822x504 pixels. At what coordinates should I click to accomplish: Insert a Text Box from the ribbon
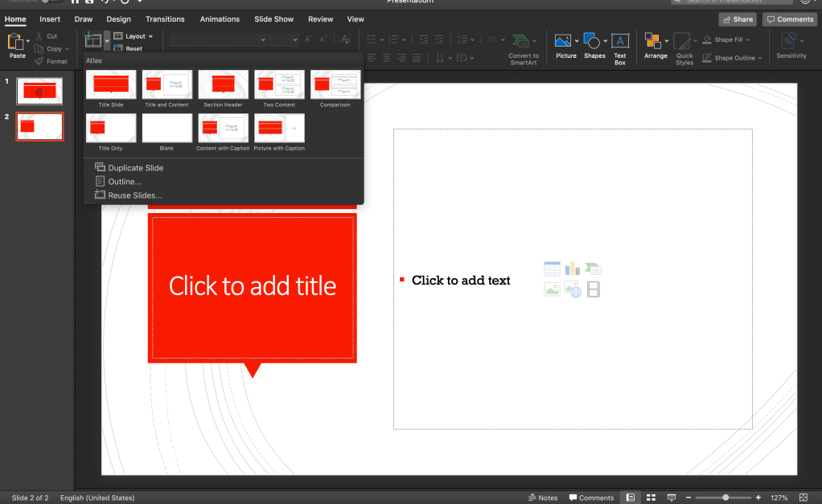coord(620,42)
